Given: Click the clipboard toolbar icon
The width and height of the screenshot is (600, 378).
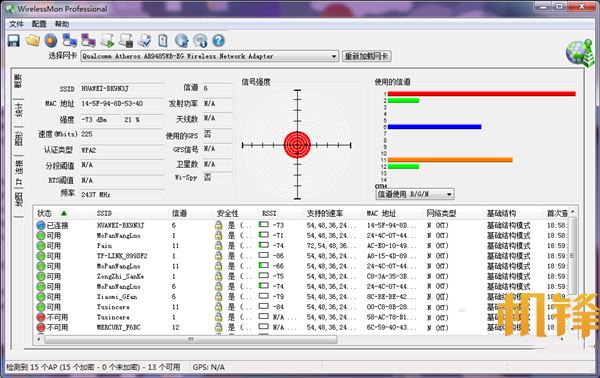Looking at the screenshot, I should point(163,41).
